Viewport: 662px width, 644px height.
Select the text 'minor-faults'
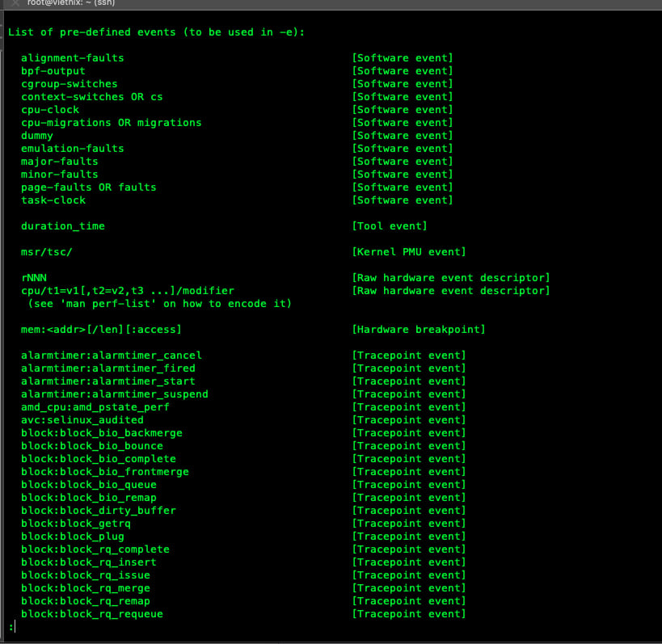click(60, 175)
